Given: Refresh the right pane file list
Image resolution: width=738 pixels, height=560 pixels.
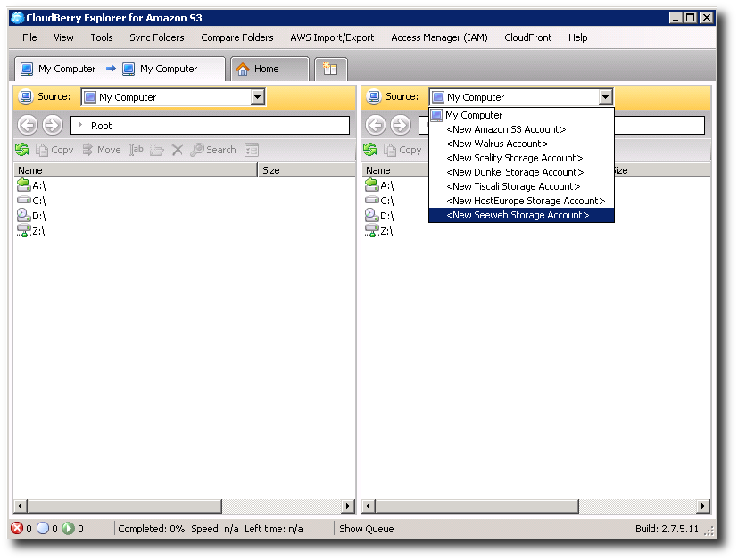Looking at the screenshot, I should pos(370,150).
